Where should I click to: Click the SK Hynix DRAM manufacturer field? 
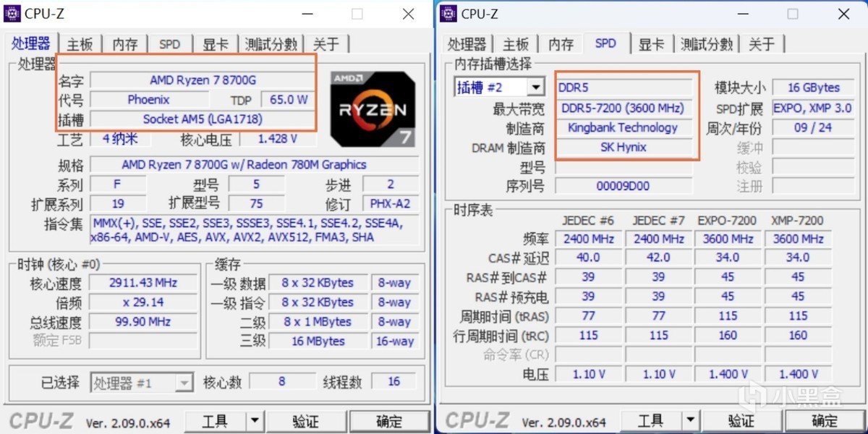[x=624, y=148]
